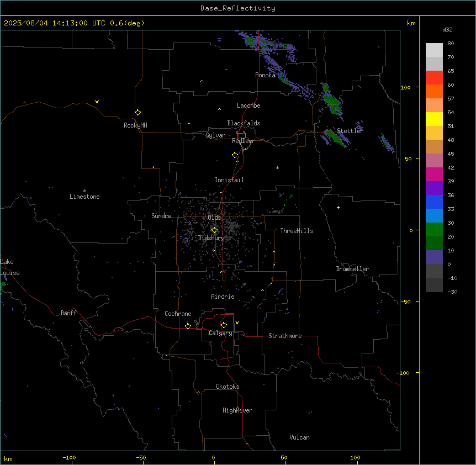Click the -30 value in the dBZ legend
Screen dimensions: 476x465
(x=452, y=292)
